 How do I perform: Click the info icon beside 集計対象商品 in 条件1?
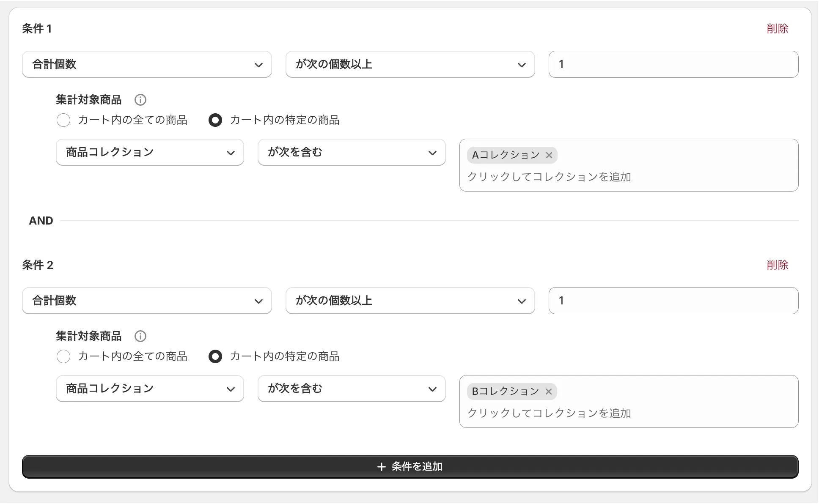pos(140,100)
